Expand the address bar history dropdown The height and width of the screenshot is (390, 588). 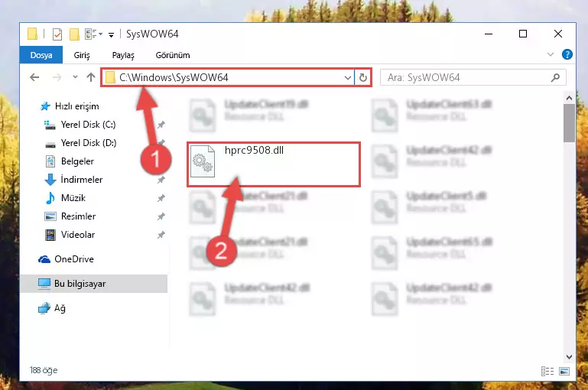click(x=348, y=78)
